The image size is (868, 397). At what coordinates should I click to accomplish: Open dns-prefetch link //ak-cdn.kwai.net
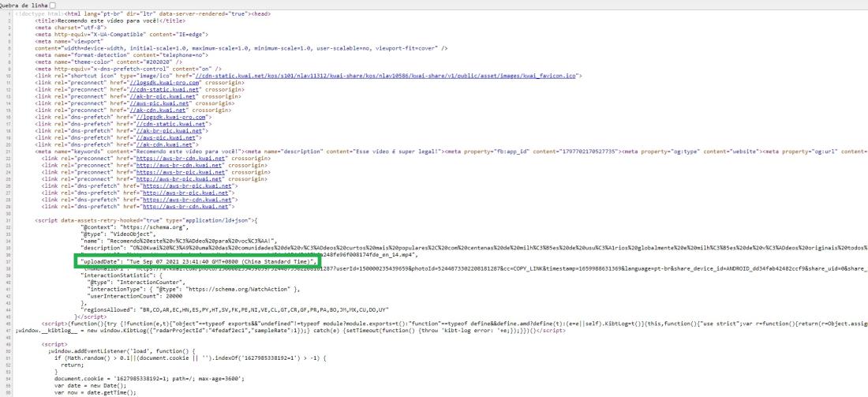164,144
